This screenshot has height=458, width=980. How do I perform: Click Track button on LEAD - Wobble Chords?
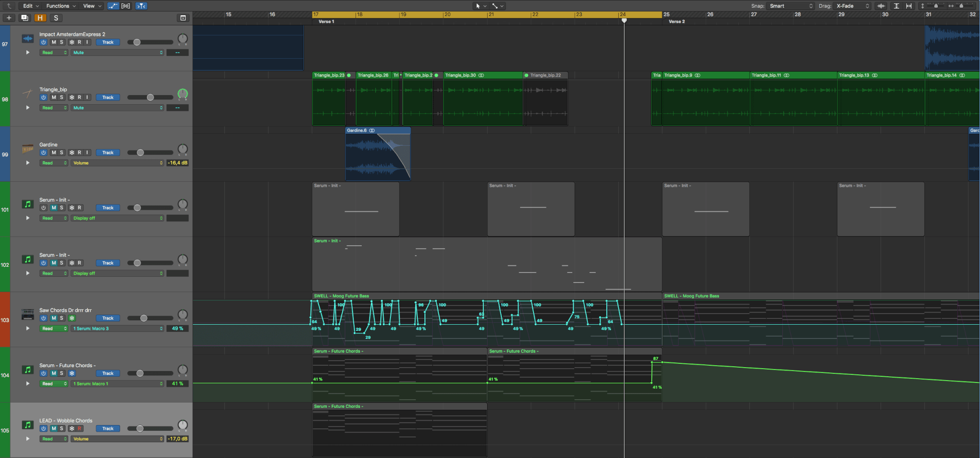(108, 428)
